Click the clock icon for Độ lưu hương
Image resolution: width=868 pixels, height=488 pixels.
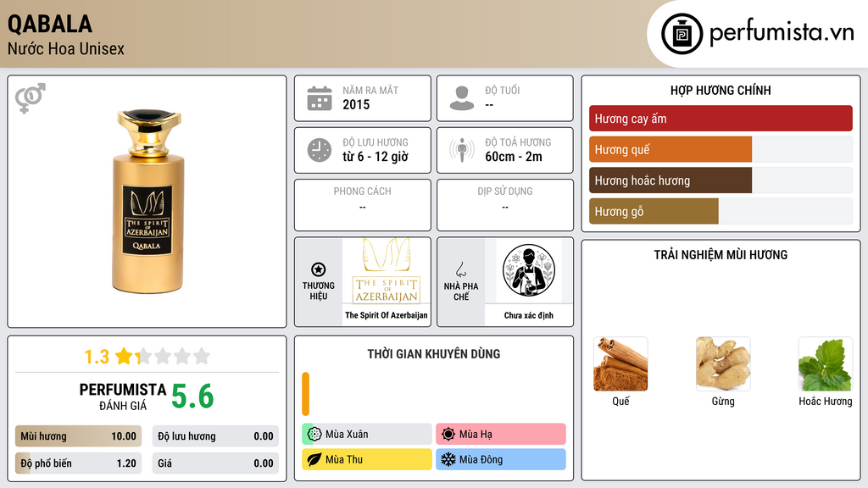pyautogui.click(x=320, y=150)
